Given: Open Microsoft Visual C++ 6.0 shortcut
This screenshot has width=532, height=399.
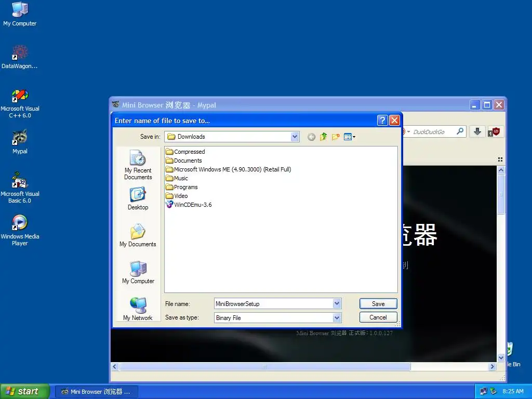Looking at the screenshot, I should tap(20, 104).
